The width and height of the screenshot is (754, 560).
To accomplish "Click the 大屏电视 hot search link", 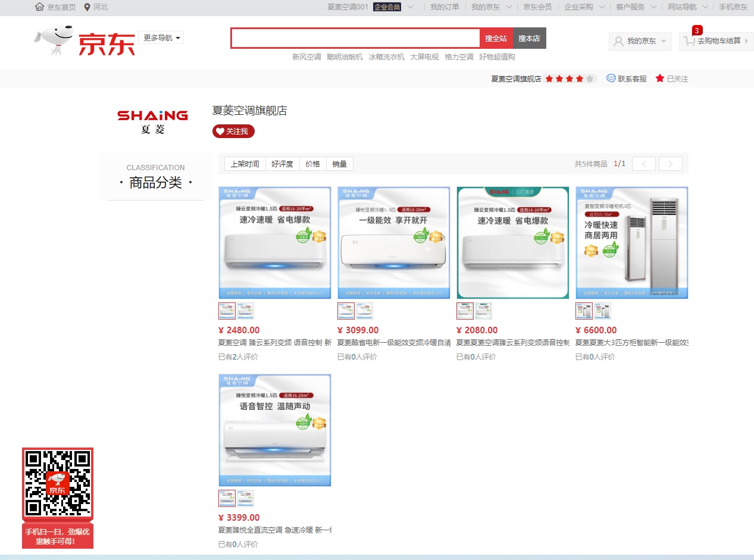I will pos(424,57).
